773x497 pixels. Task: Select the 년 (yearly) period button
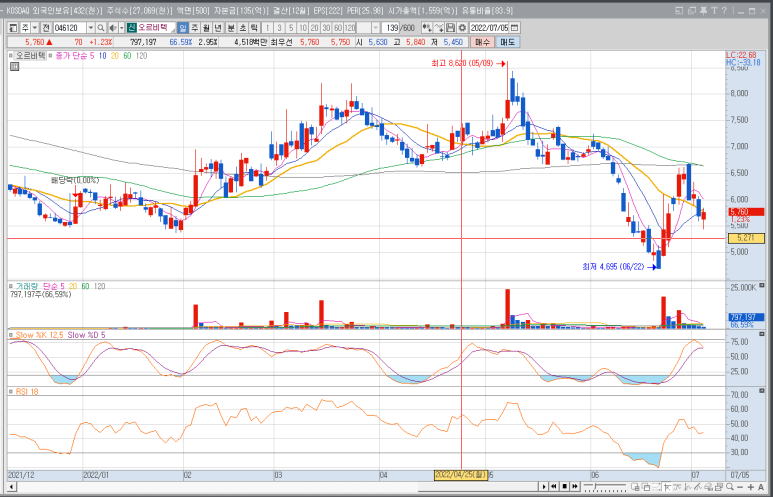click(x=218, y=28)
